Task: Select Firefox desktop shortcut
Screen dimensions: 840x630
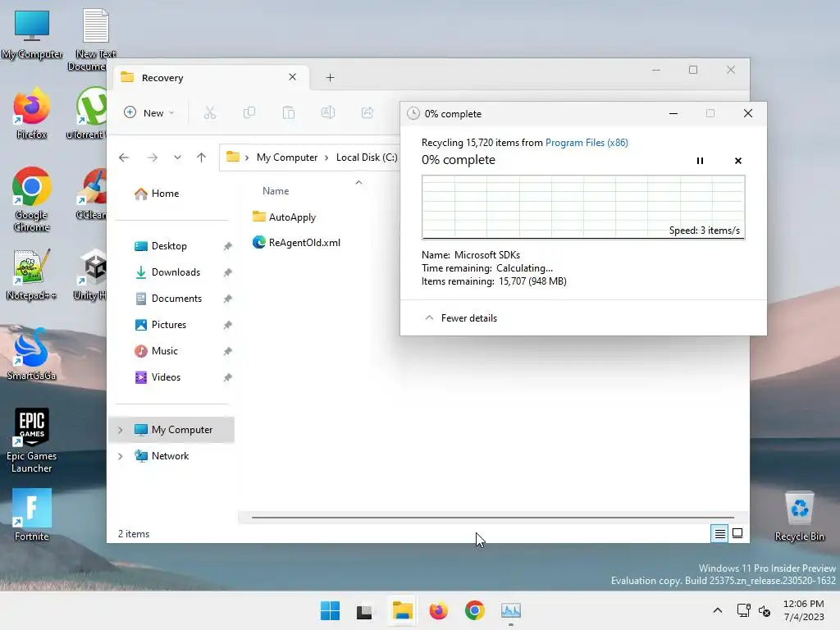Action: point(32,113)
